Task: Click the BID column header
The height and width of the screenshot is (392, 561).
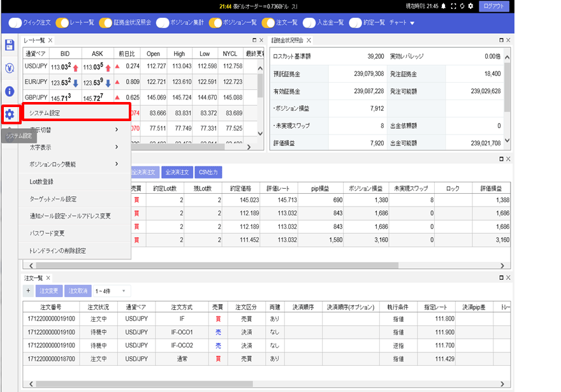Action: pos(65,54)
